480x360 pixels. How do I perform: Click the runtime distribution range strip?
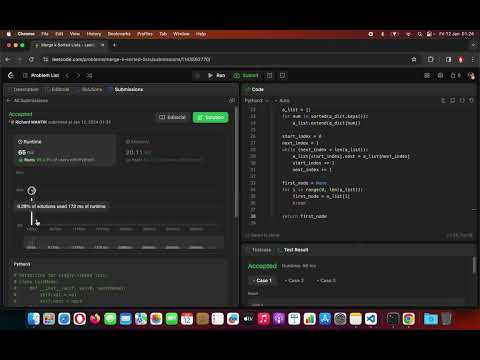click(x=124, y=243)
